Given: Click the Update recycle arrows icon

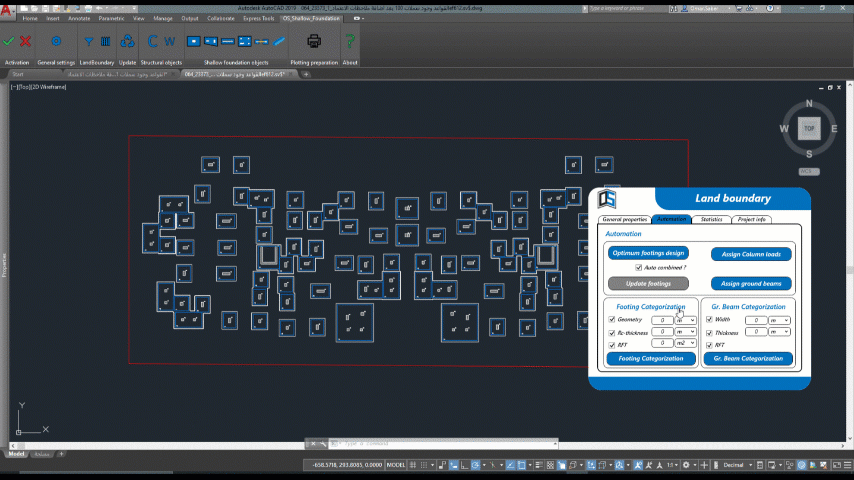Looking at the screenshot, I should click(128, 42).
